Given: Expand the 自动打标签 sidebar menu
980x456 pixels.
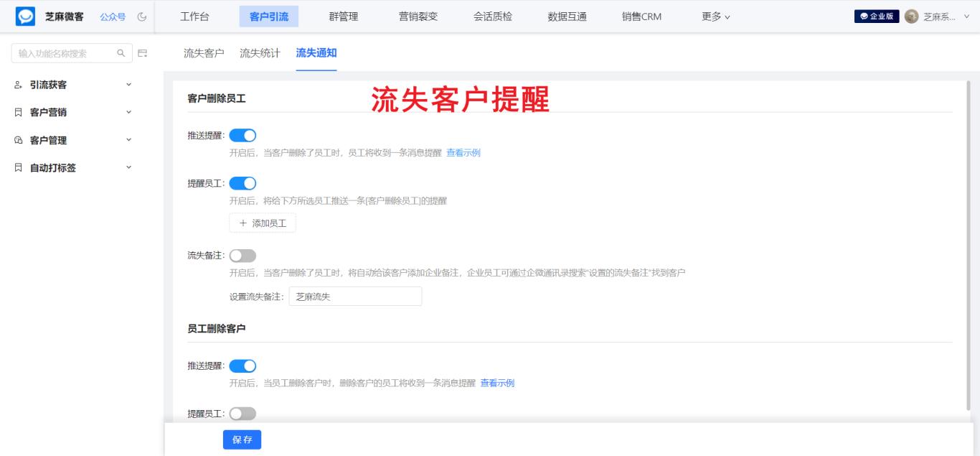Looking at the screenshot, I should pyautogui.click(x=129, y=167).
